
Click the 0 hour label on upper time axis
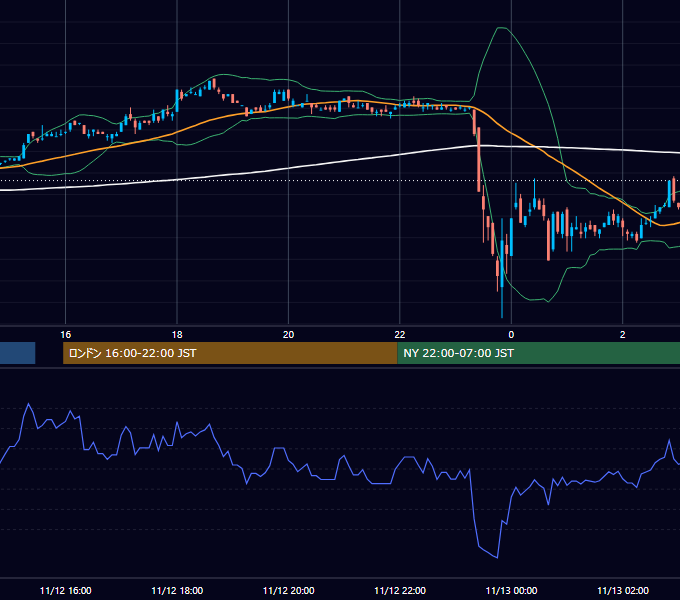511,335
